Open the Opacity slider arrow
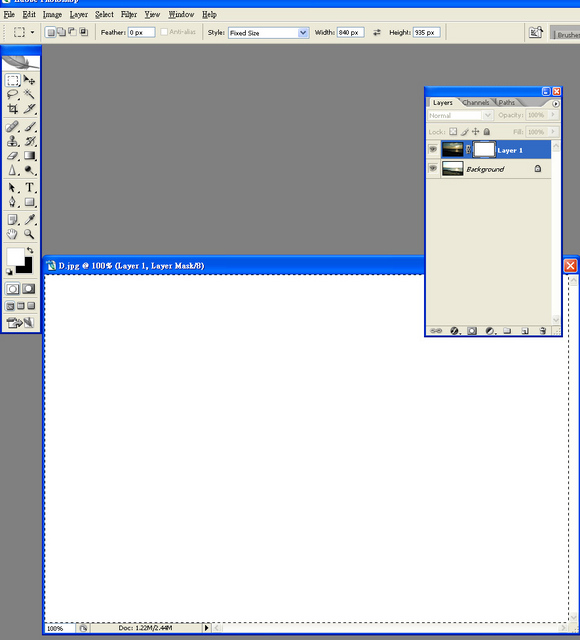This screenshot has width=580, height=640. tap(553, 115)
